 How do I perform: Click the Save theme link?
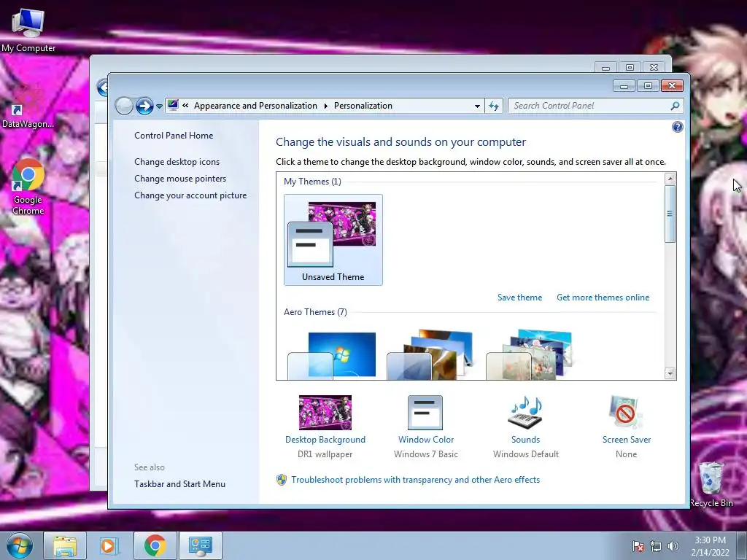coord(519,297)
